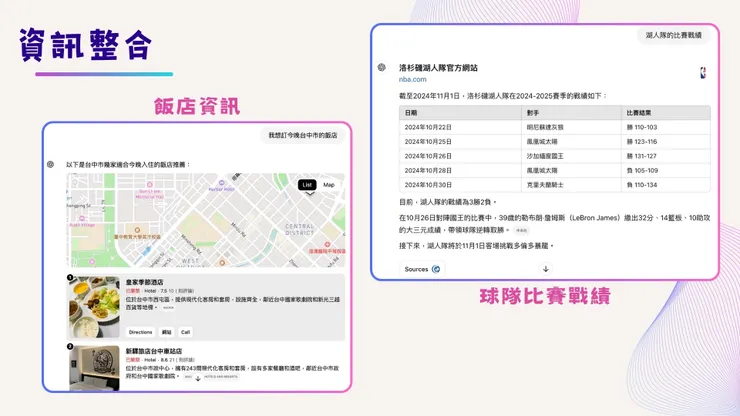Click the user message 我想訂今晚台中市的飯店
This screenshot has width=740, height=416.
303,136
